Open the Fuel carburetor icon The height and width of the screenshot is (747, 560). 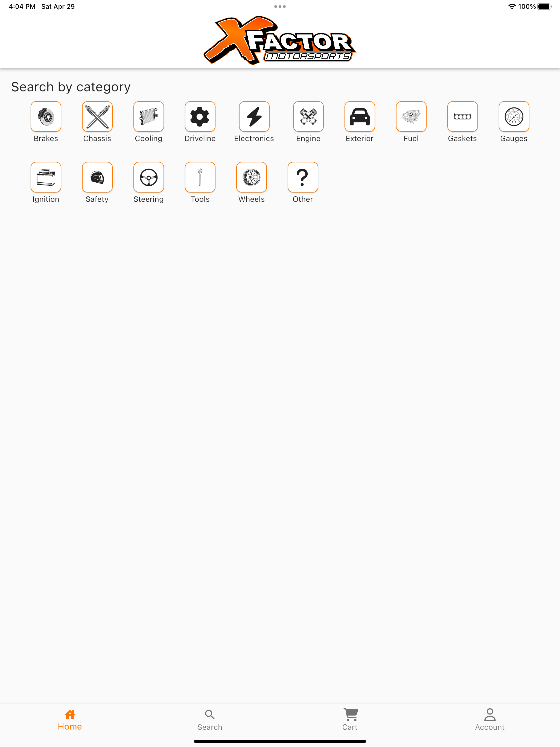(411, 116)
